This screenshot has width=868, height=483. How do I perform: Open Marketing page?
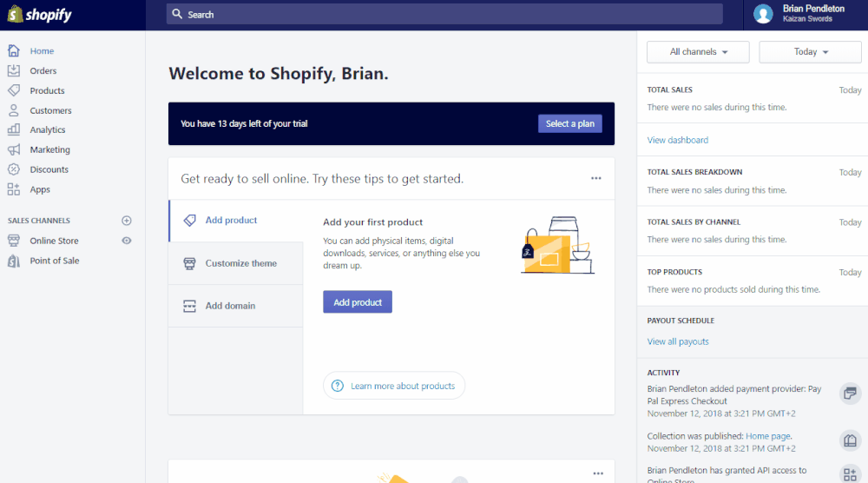tap(49, 150)
